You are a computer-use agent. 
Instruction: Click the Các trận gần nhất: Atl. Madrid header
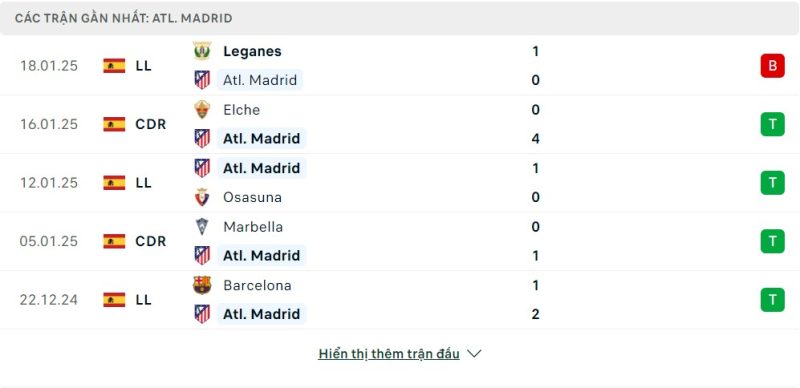point(123,18)
